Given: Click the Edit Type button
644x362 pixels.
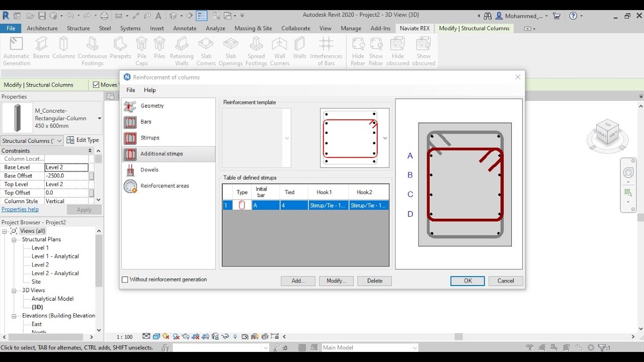Looking at the screenshot, I should [83, 140].
